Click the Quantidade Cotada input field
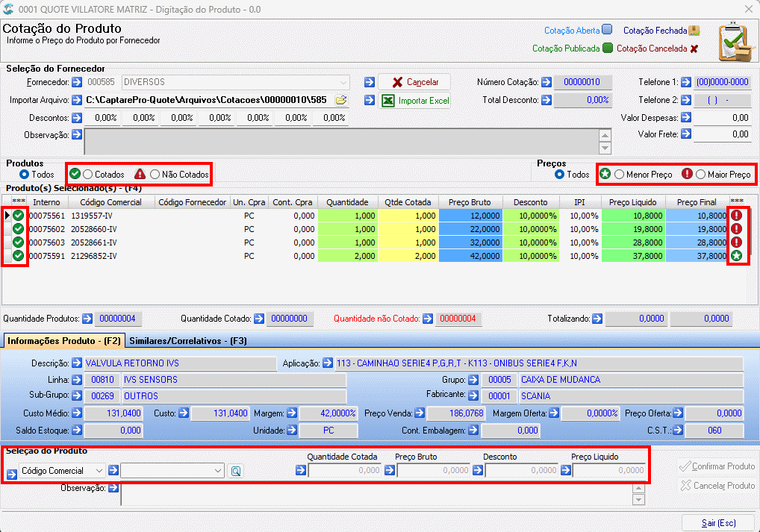This screenshot has width=760, height=532. 345,470
